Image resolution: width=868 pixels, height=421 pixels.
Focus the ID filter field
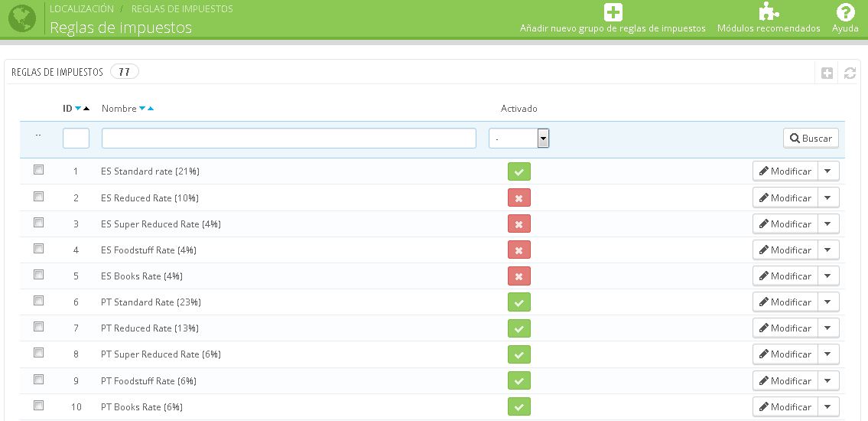tap(76, 139)
